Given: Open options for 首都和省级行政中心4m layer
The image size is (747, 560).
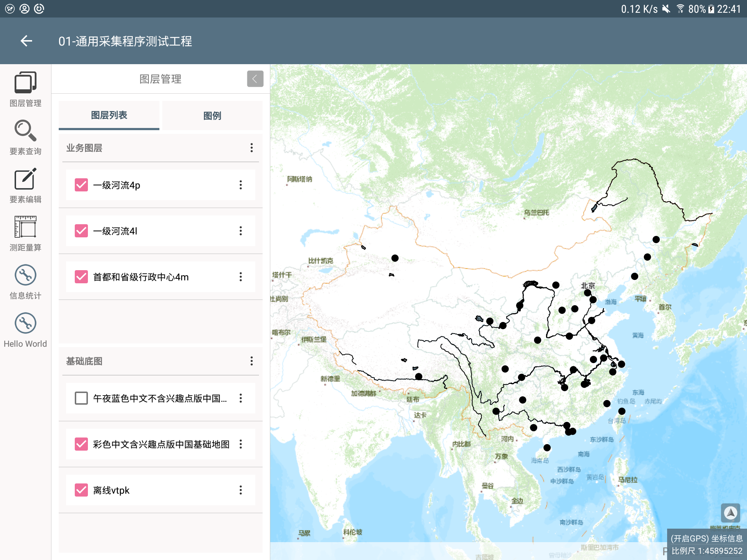Looking at the screenshot, I should click(x=240, y=277).
